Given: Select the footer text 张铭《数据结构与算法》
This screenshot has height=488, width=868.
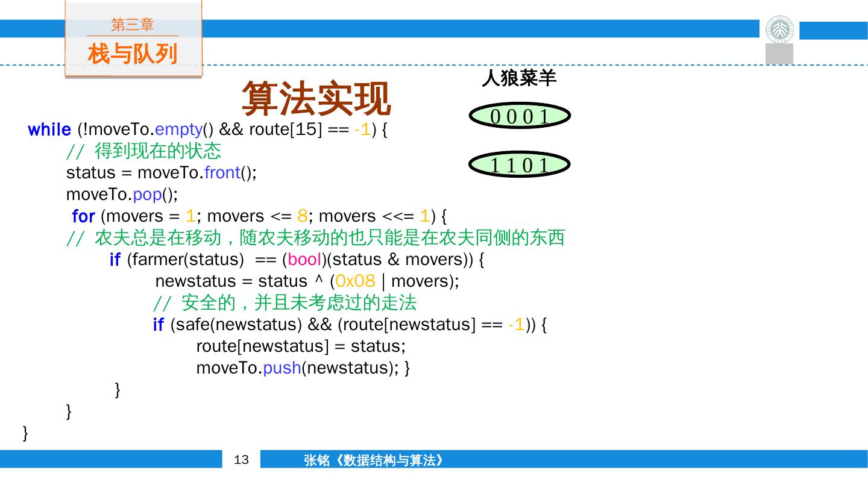Looking at the screenshot, I should [375, 460].
